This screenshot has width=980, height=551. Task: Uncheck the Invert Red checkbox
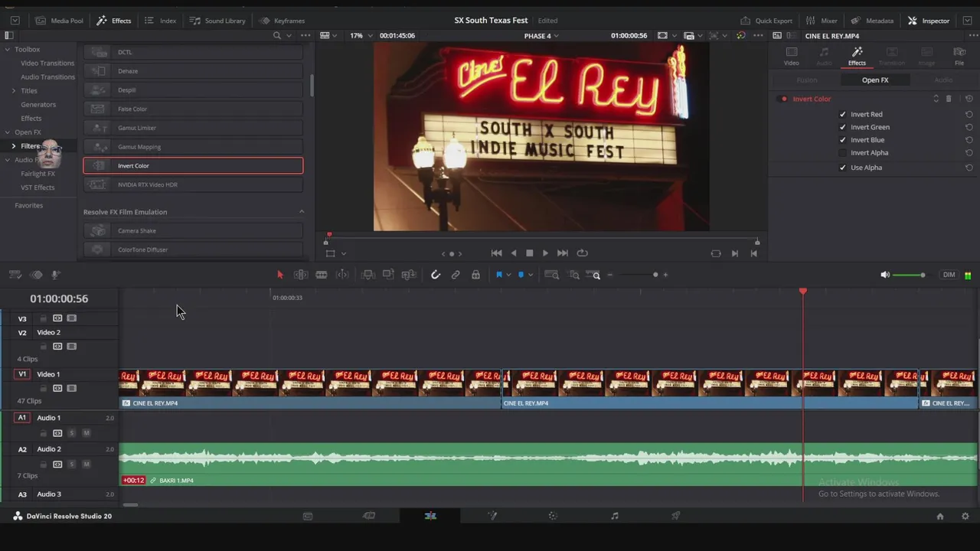(x=843, y=114)
